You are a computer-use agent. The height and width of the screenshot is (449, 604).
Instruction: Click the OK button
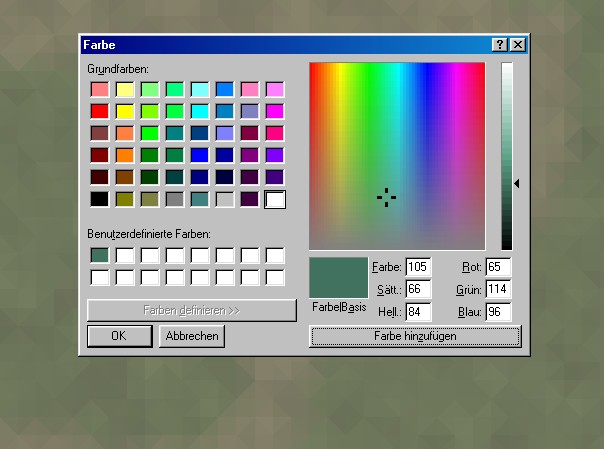(x=118, y=336)
